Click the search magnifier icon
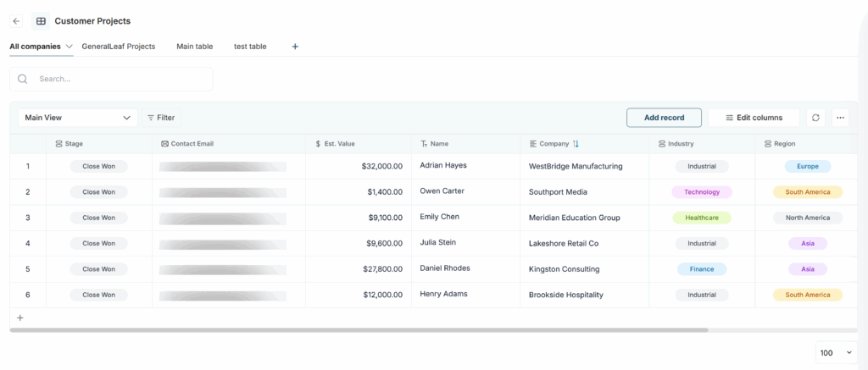868x370 pixels. tap(23, 79)
